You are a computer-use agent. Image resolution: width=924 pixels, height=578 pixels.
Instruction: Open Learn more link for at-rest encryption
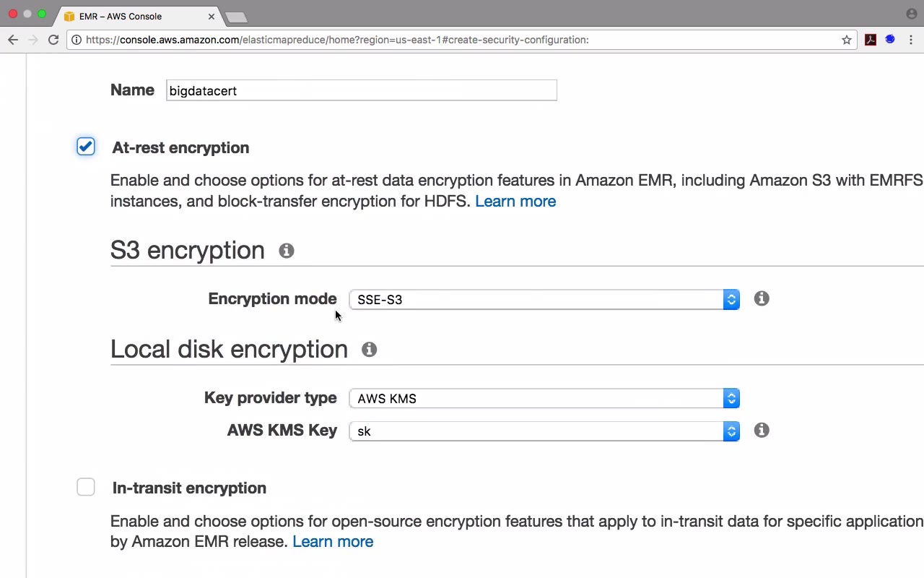(515, 201)
